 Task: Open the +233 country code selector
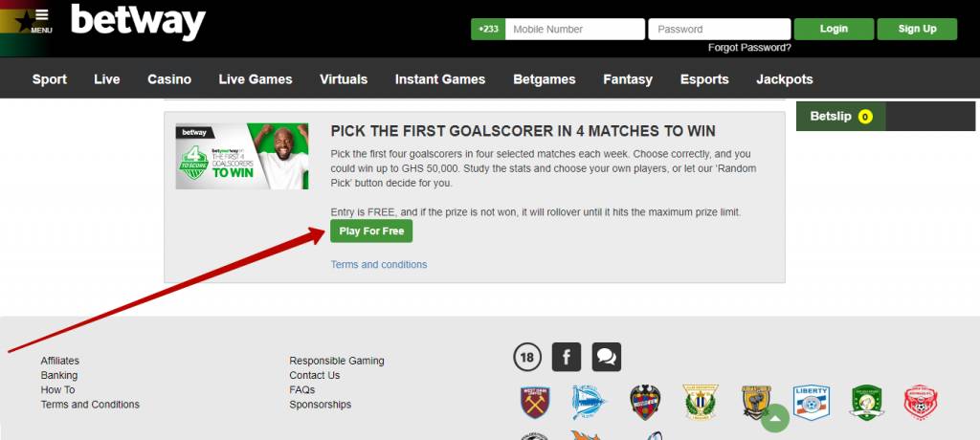pos(488,29)
